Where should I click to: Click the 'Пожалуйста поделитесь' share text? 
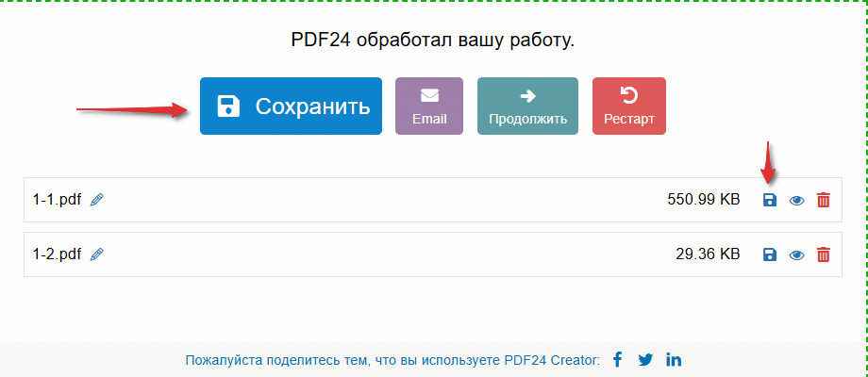pyautogui.click(x=392, y=360)
